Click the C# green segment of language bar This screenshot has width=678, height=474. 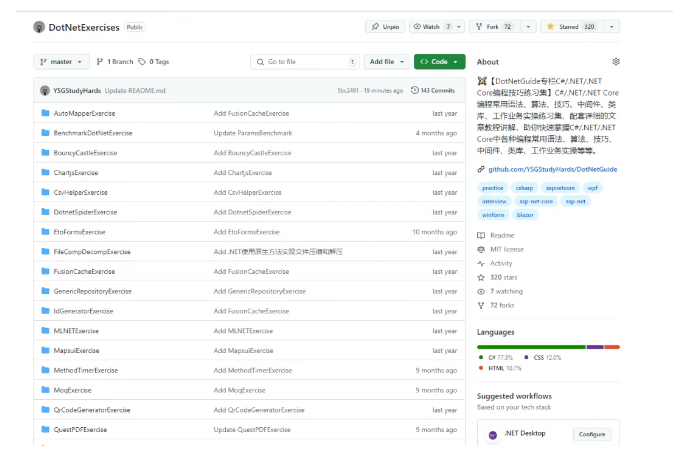[x=531, y=347]
